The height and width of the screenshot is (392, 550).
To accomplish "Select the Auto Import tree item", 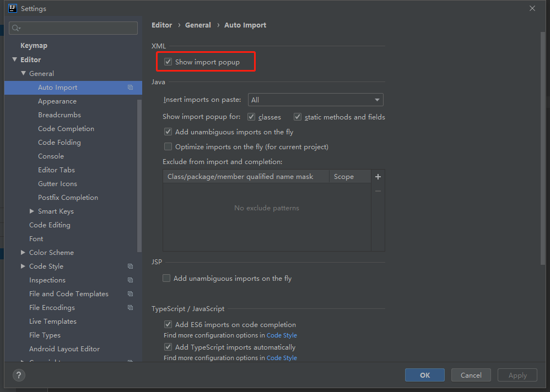I will pyautogui.click(x=73, y=88).
